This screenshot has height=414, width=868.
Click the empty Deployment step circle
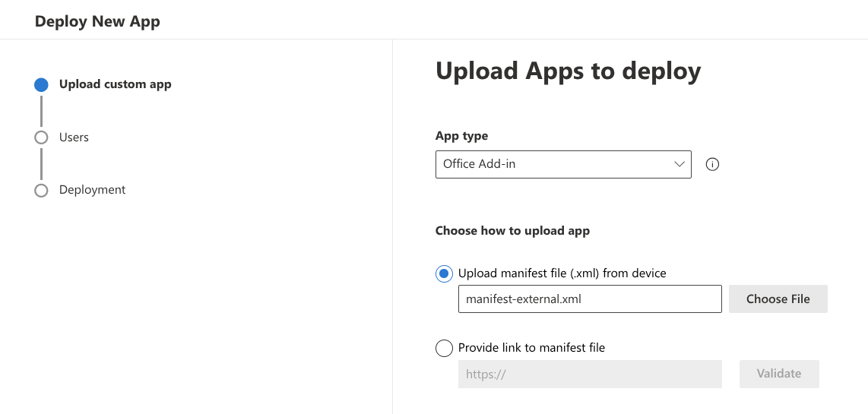tap(41, 191)
